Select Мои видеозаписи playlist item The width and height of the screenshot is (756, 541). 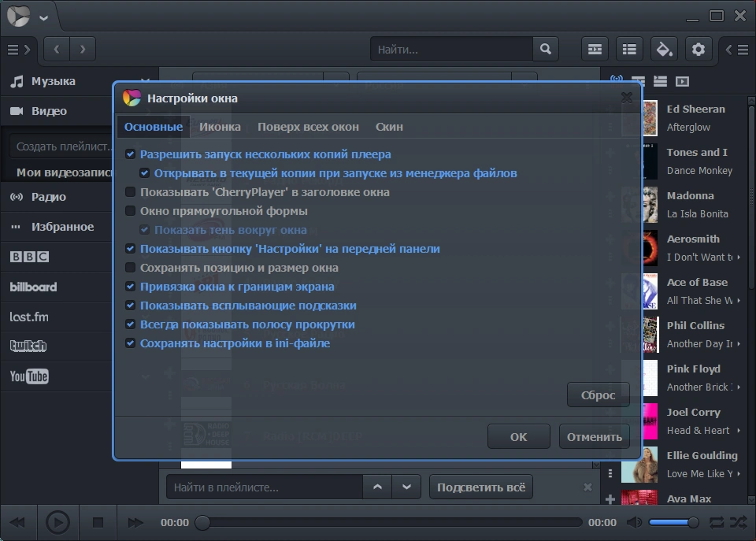[x=64, y=172]
